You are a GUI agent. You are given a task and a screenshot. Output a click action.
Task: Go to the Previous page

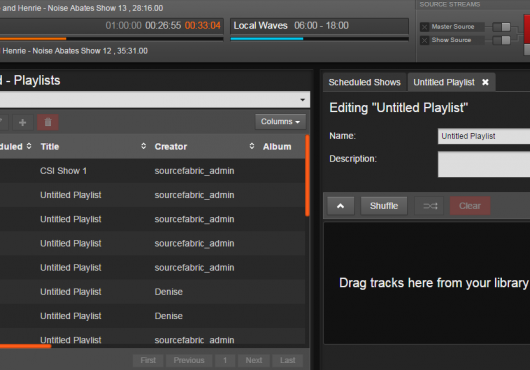[189, 360]
